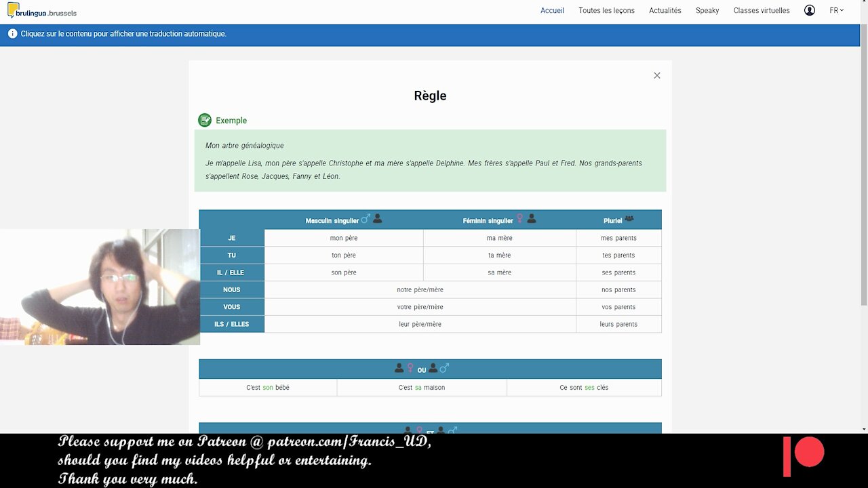868x488 pixels.
Task: Click the 'mes parents' cell
Action: (x=618, y=238)
